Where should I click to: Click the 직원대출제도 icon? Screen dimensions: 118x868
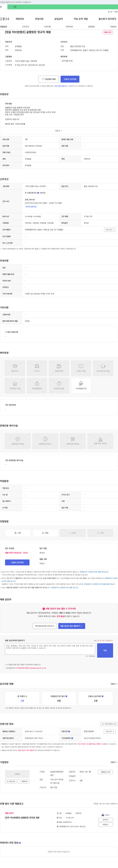click(x=37, y=385)
